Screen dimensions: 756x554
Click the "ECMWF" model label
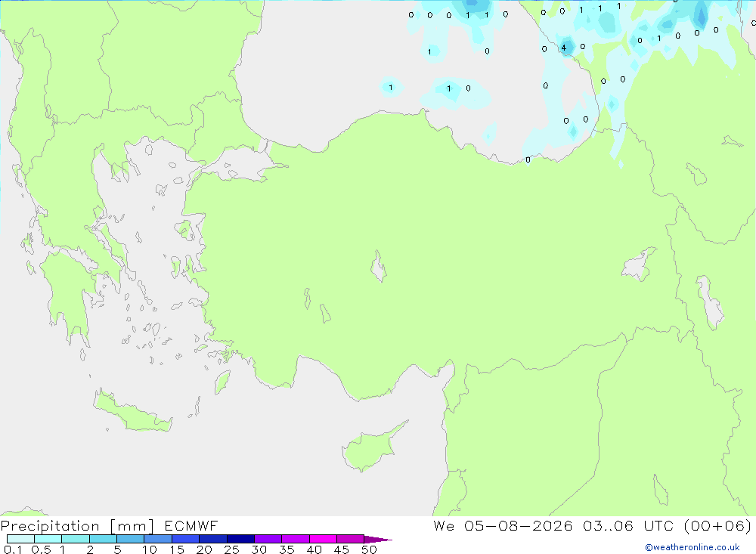point(191,525)
